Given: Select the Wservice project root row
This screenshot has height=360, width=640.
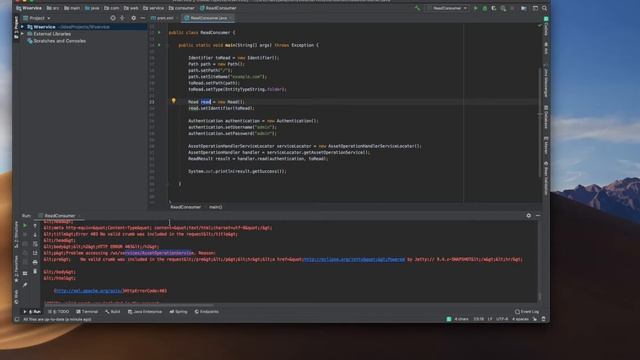Looking at the screenshot, I should coord(84,27).
